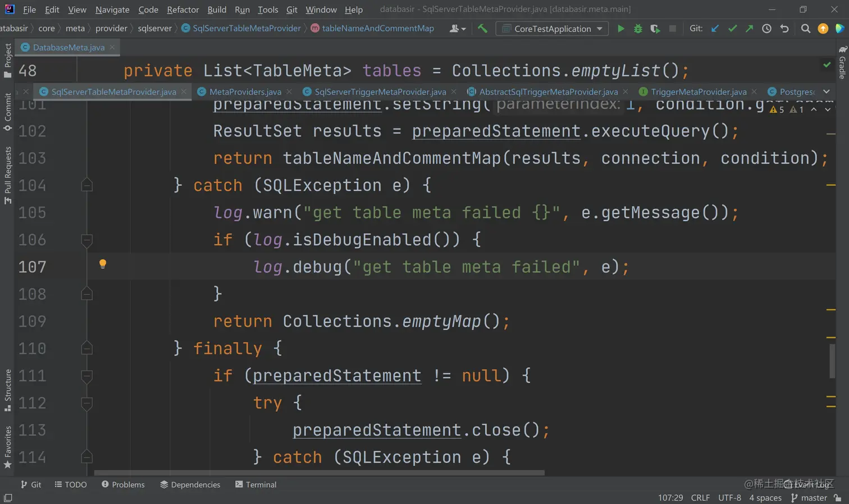Click the horizontal editor scrollbar
This screenshot has height=504, width=849.
click(319, 473)
